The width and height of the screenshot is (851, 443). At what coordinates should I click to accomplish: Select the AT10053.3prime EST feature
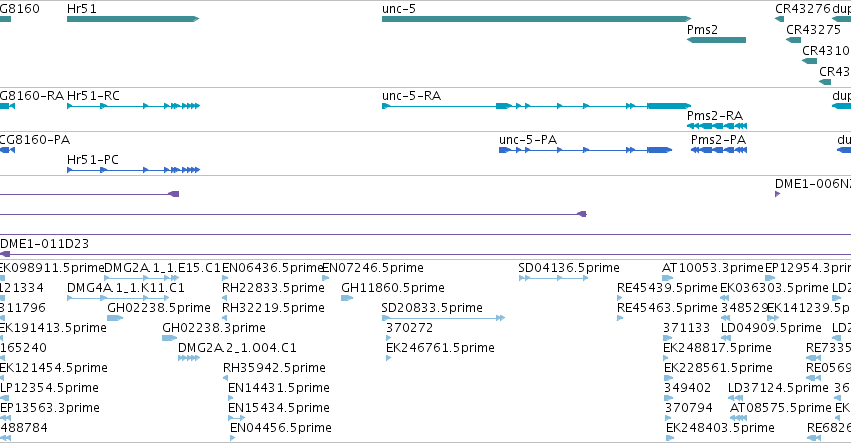[x=668, y=278]
